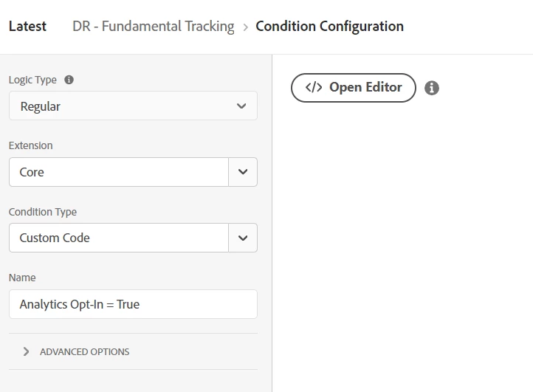
Task: Click the Logic Type field label
Action: tap(32, 80)
